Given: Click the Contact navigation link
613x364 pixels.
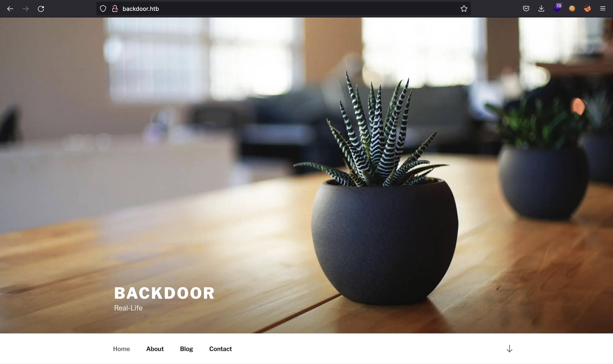Looking at the screenshot, I should pyautogui.click(x=220, y=348).
